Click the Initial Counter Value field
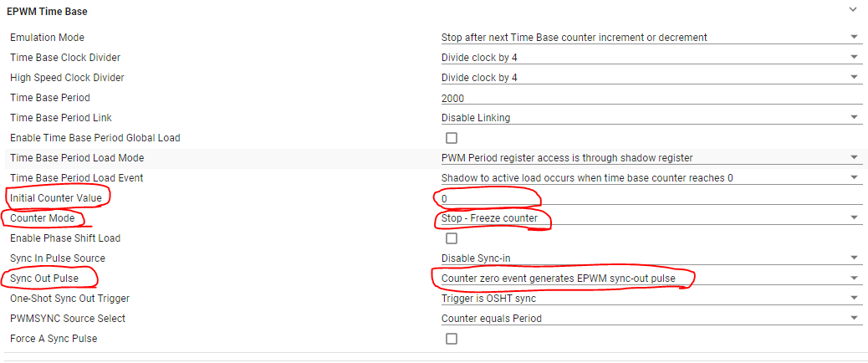Image resolution: width=868 pixels, height=363 pixels. (649, 198)
